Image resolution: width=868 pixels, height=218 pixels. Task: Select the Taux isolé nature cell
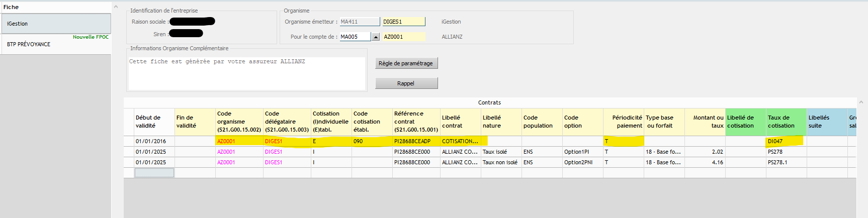point(501,152)
